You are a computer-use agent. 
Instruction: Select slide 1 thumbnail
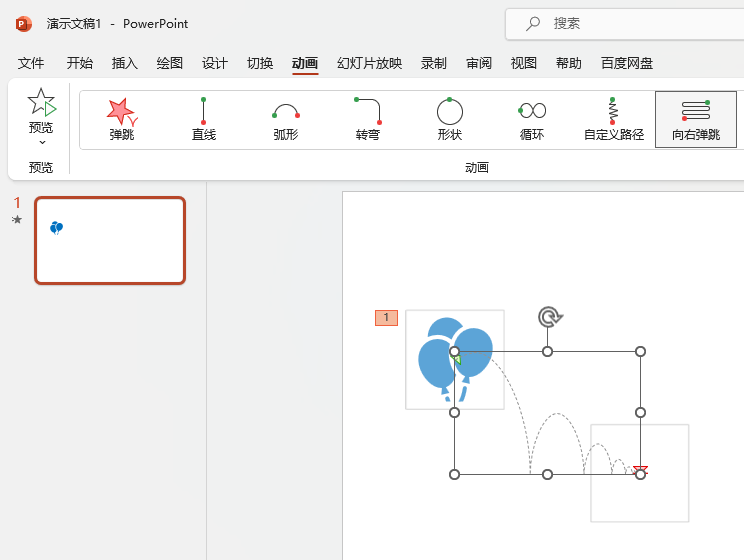pos(110,241)
